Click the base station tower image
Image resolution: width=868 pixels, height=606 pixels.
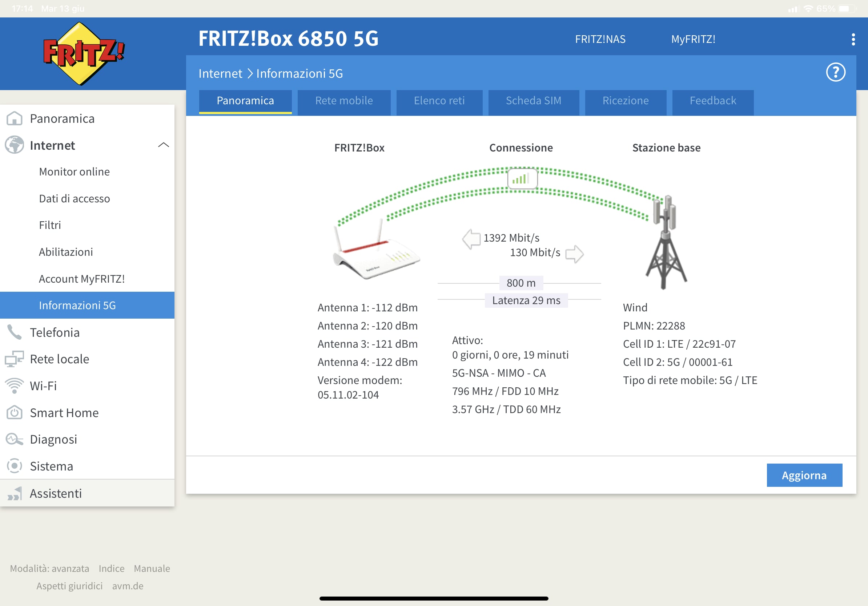point(666,242)
